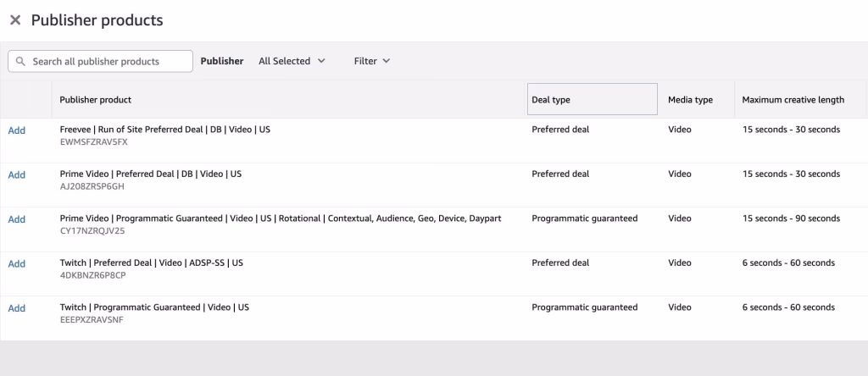
Task: Add Twitch Preferred Deal ADSP-SS product
Action: click(x=17, y=263)
